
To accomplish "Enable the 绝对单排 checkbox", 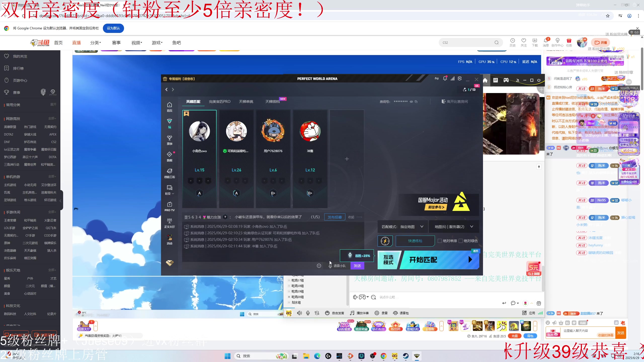I will coord(440,241).
